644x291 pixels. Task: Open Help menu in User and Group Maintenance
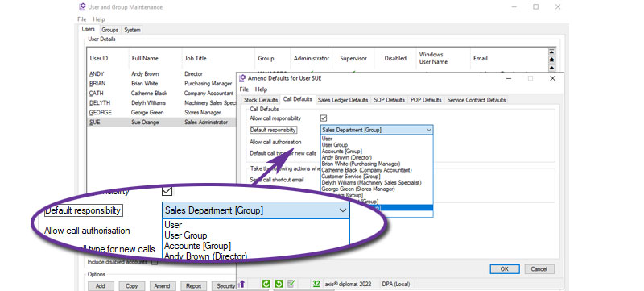coord(98,19)
